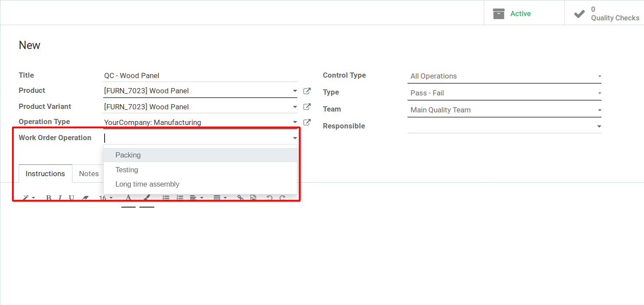Click the Product field Wood Panel text
Image resolution: width=644 pixels, height=305 pixels.
[x=146, y=91]
